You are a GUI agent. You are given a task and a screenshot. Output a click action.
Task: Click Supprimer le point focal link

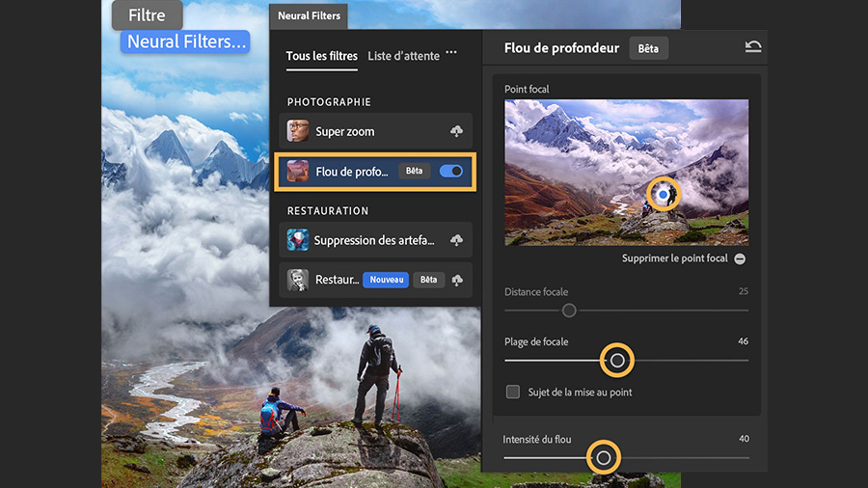(674, 258)
